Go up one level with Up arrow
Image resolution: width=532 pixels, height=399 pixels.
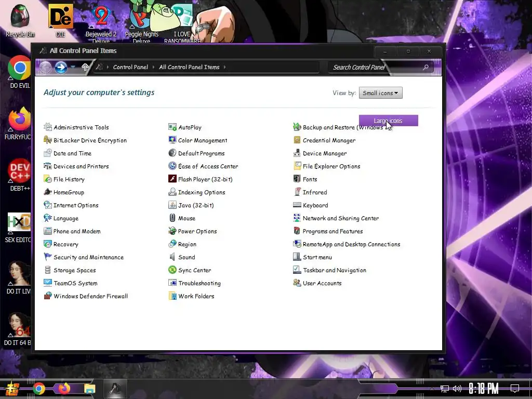pyautogui.click(x=85, y=67)
